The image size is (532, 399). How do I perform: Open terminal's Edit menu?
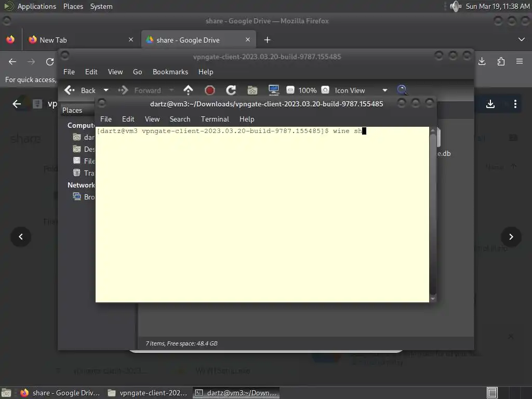[128, 119]
